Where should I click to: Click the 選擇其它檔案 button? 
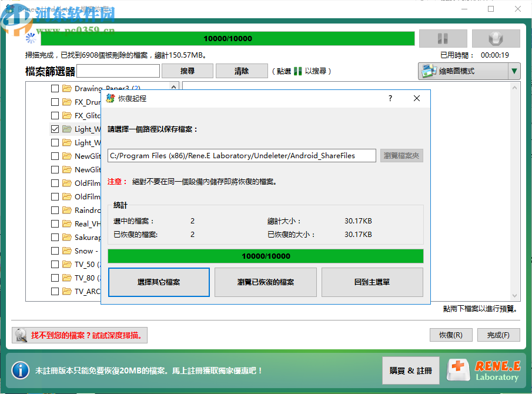tap(159, 282)
